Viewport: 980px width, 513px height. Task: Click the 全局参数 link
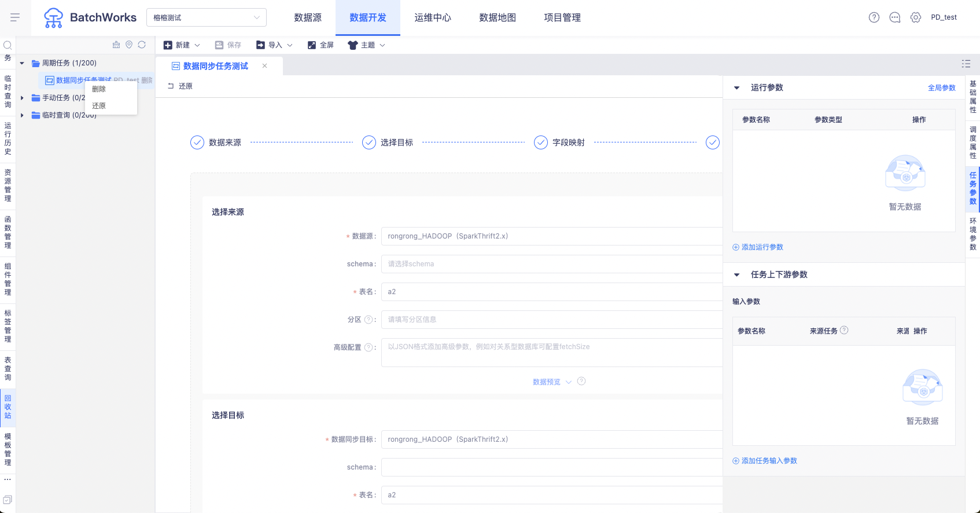click(942, 88)
